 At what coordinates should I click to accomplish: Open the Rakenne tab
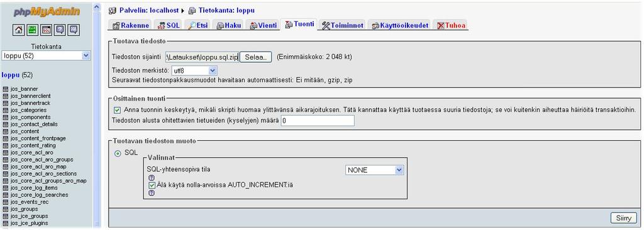point(131,26)
